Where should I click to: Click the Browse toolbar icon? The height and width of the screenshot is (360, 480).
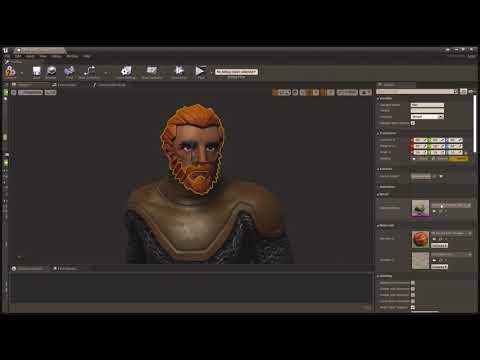pos(51,71)
